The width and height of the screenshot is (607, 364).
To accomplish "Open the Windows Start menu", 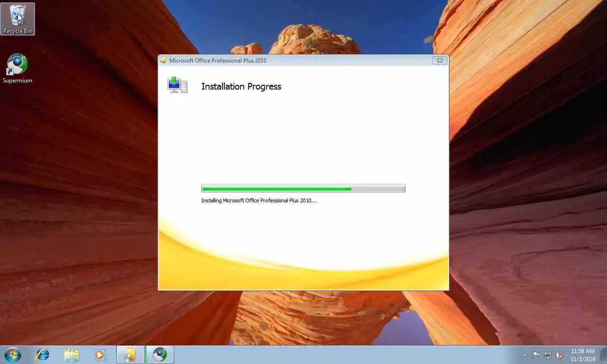I will pyautogui.click(x=13, y=355).
